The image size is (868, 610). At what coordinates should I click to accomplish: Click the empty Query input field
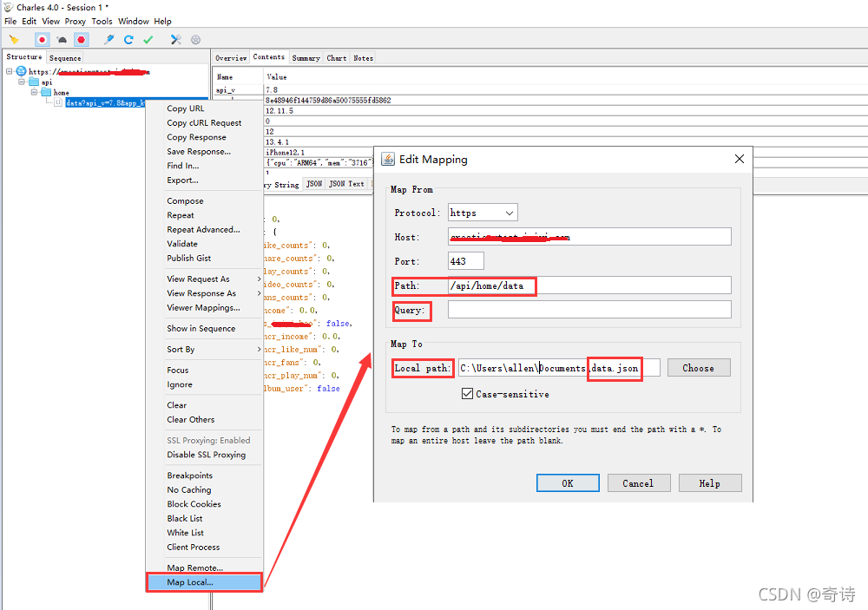(589, 310)
